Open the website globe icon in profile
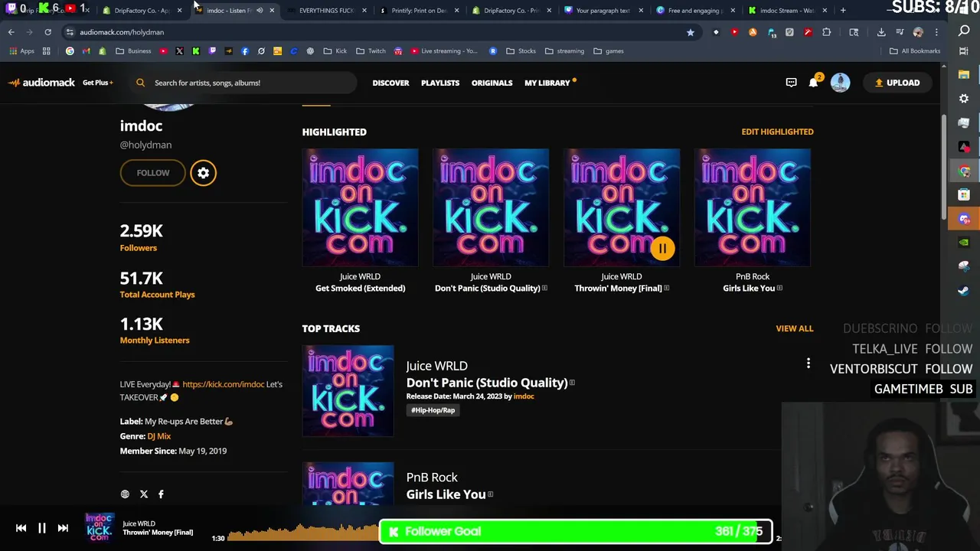 [125, 494]
